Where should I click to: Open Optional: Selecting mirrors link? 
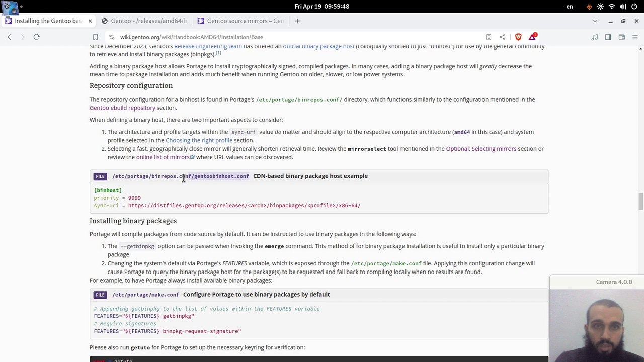[x=481, y=149]
